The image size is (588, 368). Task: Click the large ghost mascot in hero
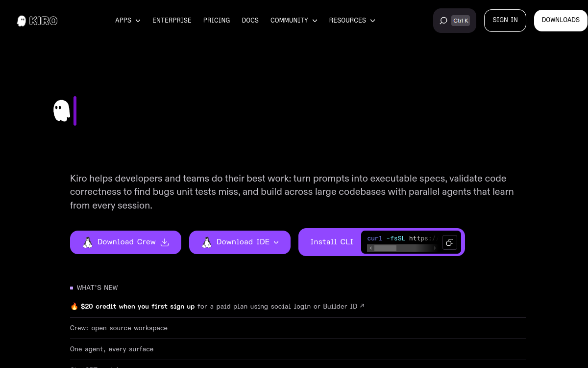62,110
